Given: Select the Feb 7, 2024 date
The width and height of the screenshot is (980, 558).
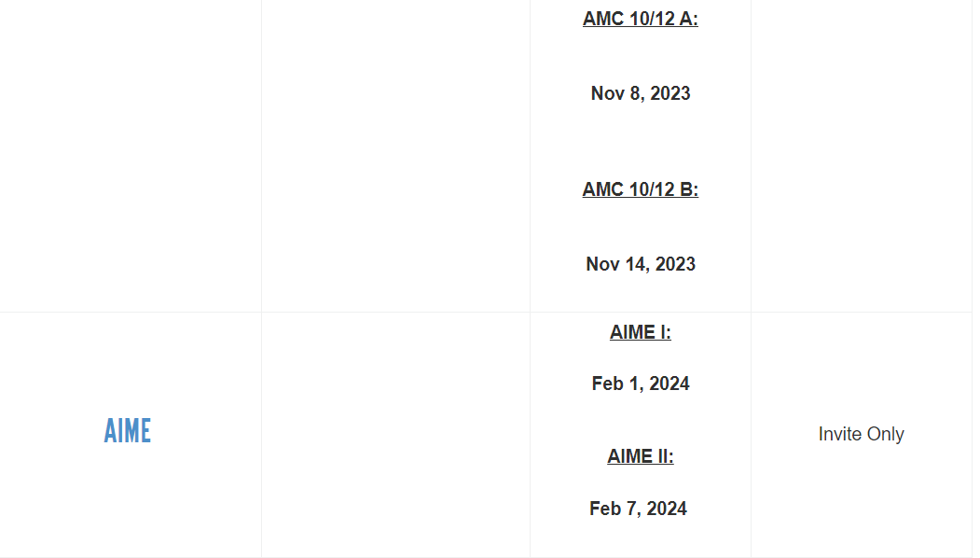Looking at the screenshot, I should pyautogui.click(x=638, y=509).
